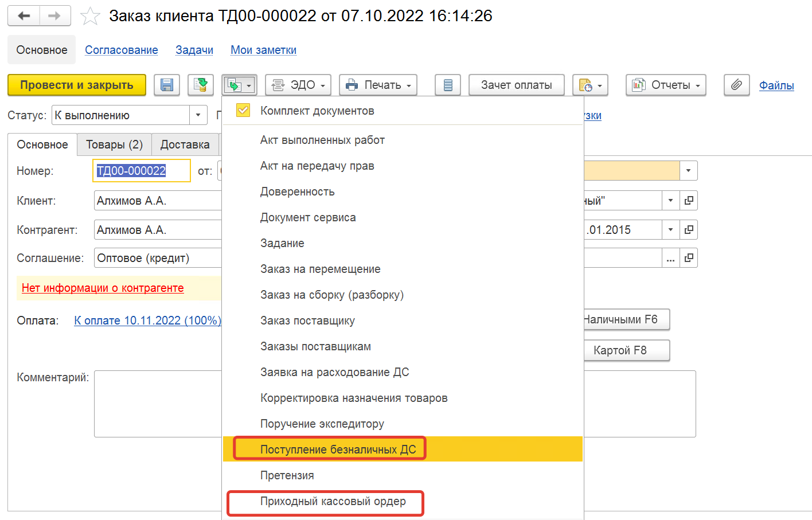Switch to Согласование link tab

click(122, 50)
